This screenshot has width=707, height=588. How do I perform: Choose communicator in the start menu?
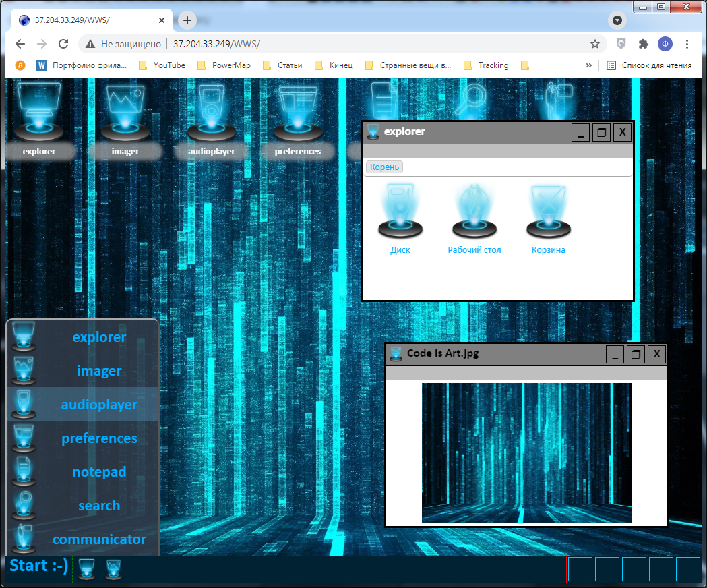83,539
